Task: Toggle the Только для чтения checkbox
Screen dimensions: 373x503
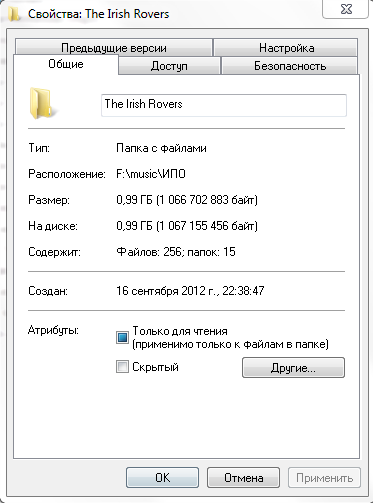Action: [122, 337]
